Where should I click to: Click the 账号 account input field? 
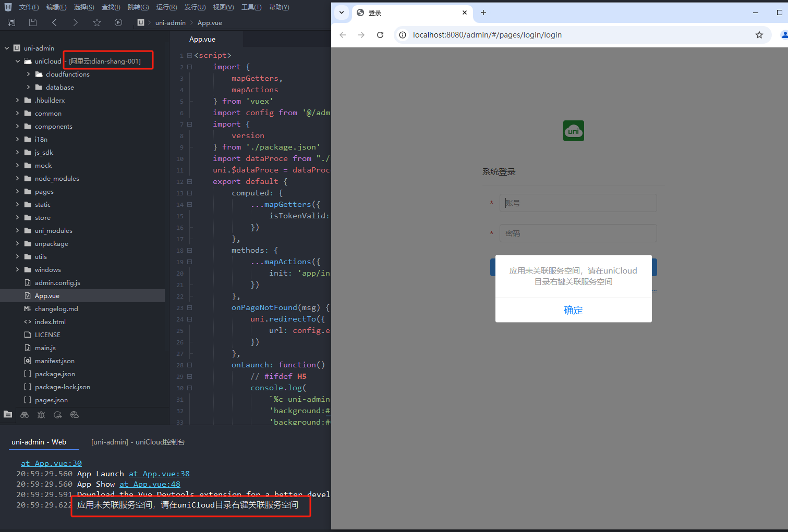(x=578, y=203)
